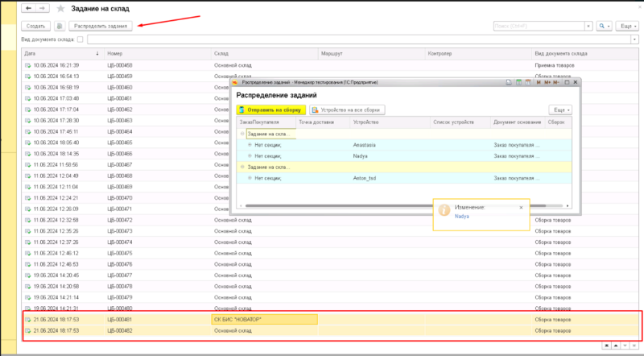The height and width of the screenshot is (356, 644).
Task: Open the Nadya link in notification
Action: click(x=461, y=216)
